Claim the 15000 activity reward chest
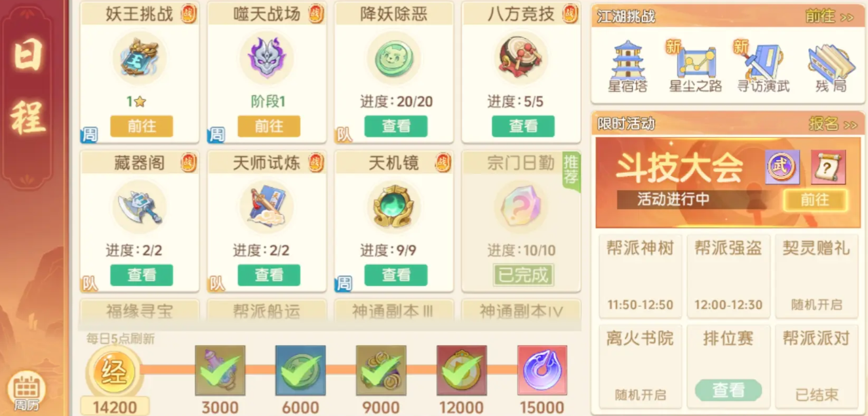The width and height of the screenshot is (868, 416). click(x=542, y=370)
